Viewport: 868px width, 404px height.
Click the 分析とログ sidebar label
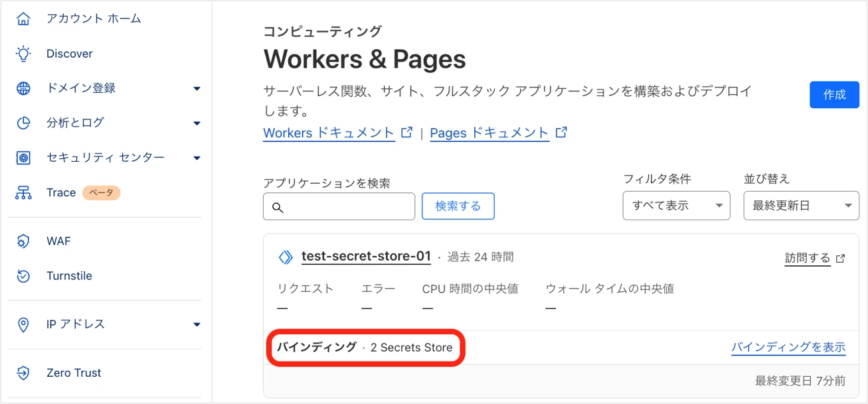coord(75,123)
